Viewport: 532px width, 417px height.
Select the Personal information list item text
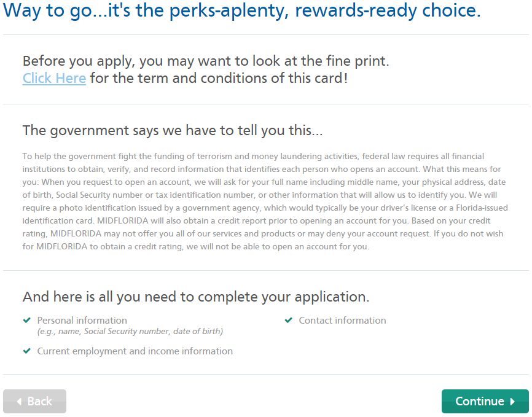pyautogui.click(x=82, y=321)
